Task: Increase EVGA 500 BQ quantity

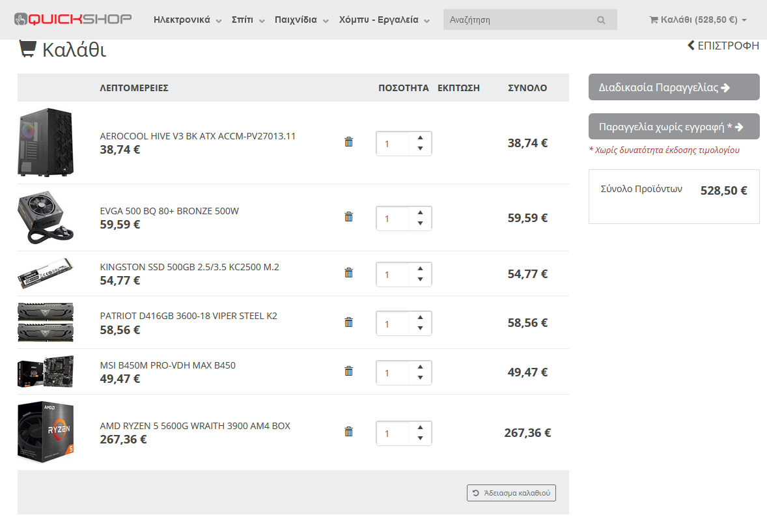Action: [420, 212]
